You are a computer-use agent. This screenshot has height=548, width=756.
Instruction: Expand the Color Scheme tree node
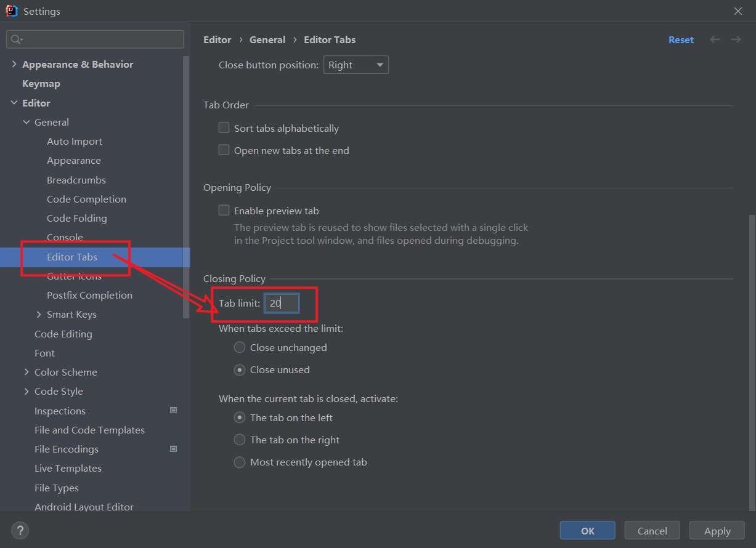pos(26,372)
